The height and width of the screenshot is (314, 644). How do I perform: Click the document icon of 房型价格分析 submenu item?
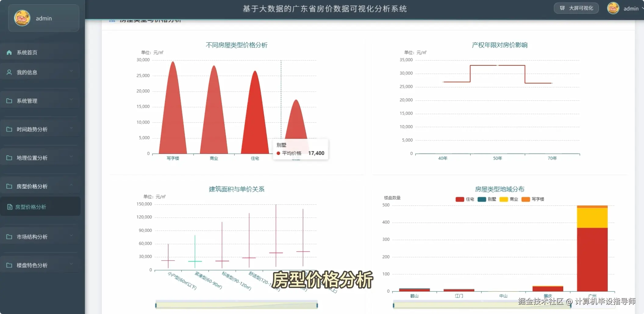click(10, 207)
